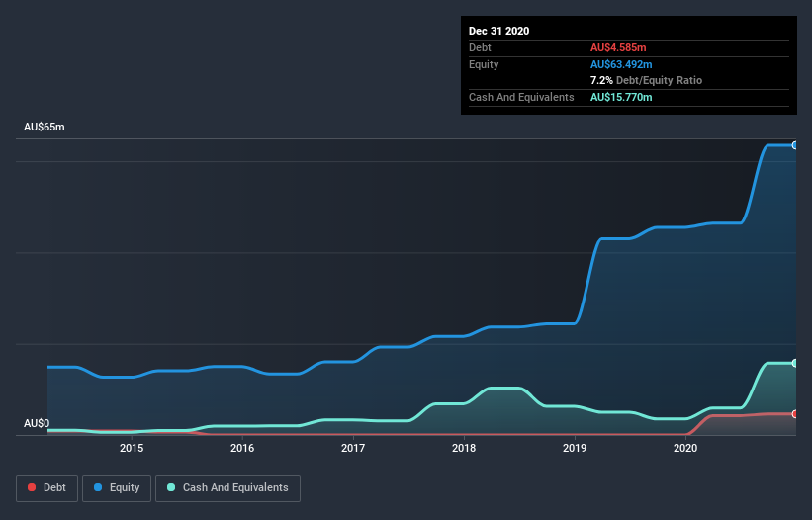The width and height of the screenshot is (812, 520).
Task: Click the Equity row label in tooltip
Action: coord(484,64)
